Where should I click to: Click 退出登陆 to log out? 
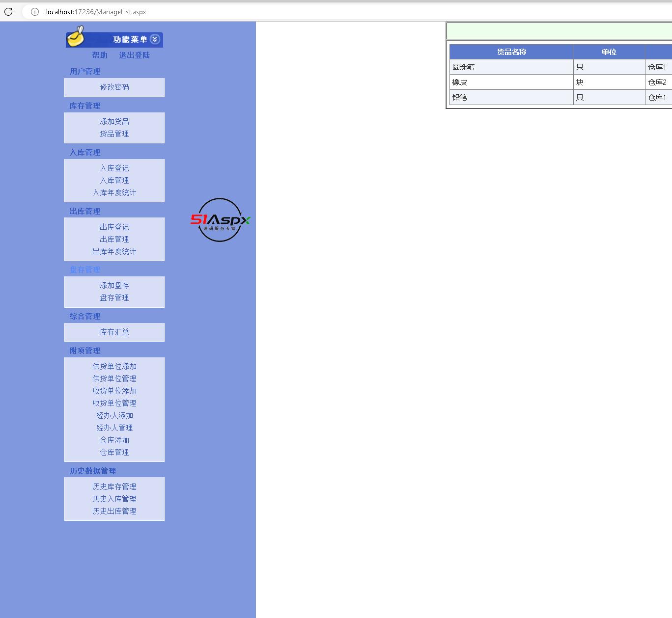135,55
